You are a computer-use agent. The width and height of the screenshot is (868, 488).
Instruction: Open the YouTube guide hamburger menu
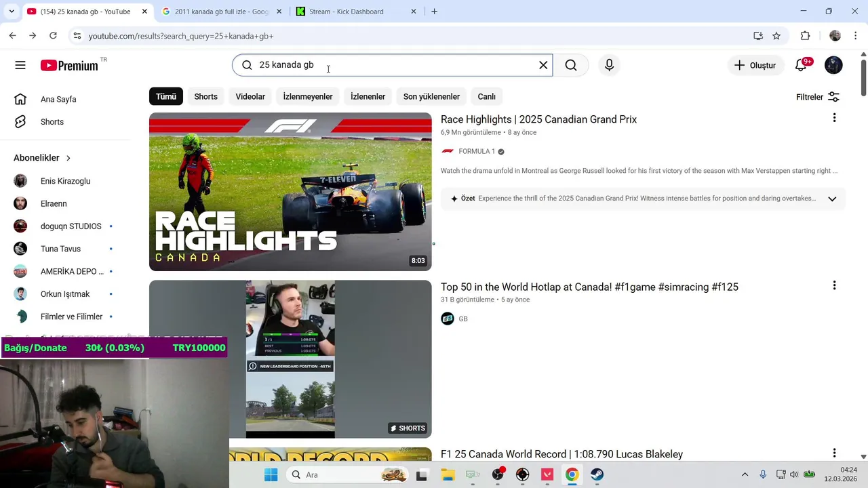[x=20, y=65]
